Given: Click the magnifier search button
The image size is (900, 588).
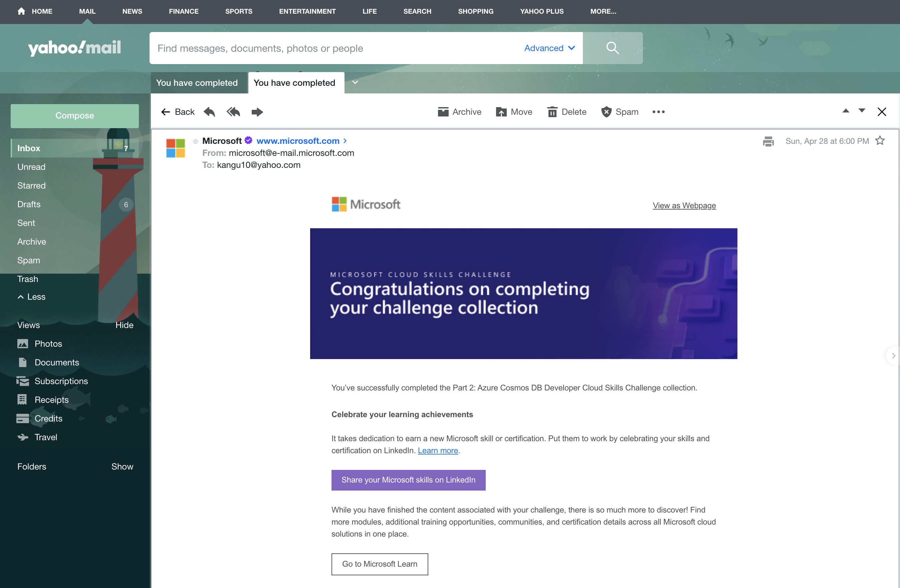Looking at the screenshot, I should click(x=612, y=48).
